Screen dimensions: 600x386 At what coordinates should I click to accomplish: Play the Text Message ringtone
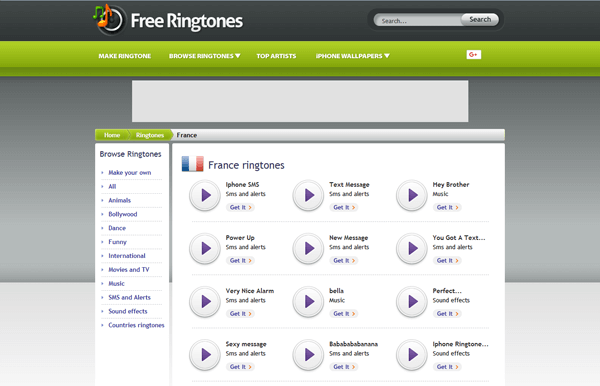click(308, 195)
